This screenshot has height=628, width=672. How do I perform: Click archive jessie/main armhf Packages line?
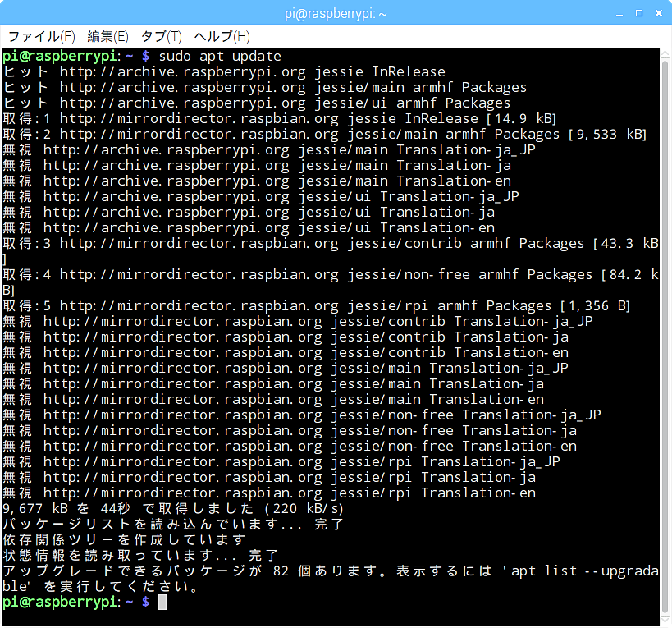265,88
